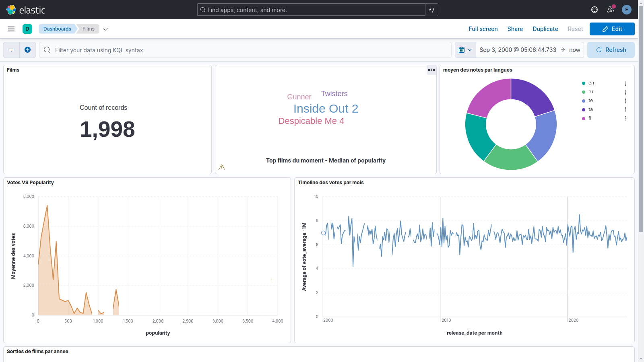Viewport: 644px width, 362px height.
Task: Open the help menu icon
Action: [x=594, y=10]
